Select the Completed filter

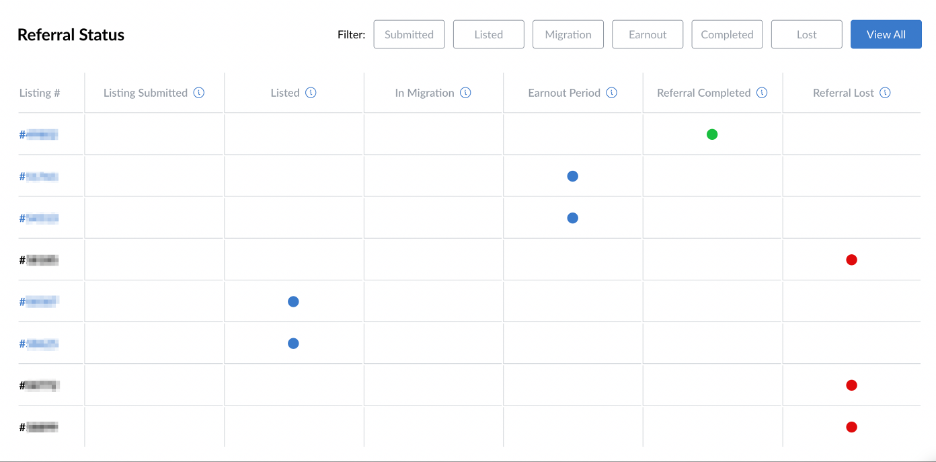tap(727, 35)
